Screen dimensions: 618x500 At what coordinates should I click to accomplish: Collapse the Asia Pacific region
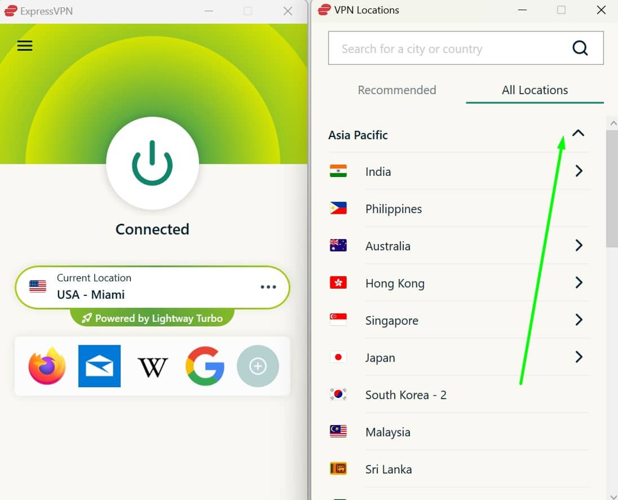click(x=578, y=133)
